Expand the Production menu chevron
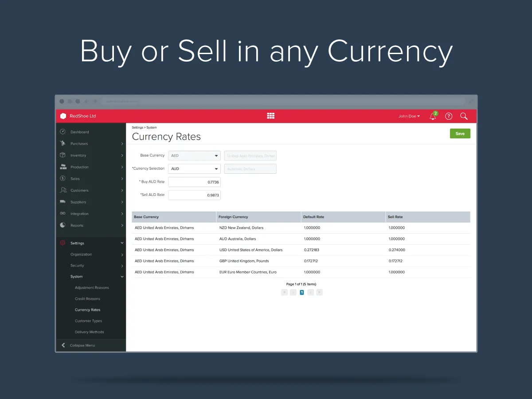This screenshot has height=399, width=532. [x=122, y=167]
